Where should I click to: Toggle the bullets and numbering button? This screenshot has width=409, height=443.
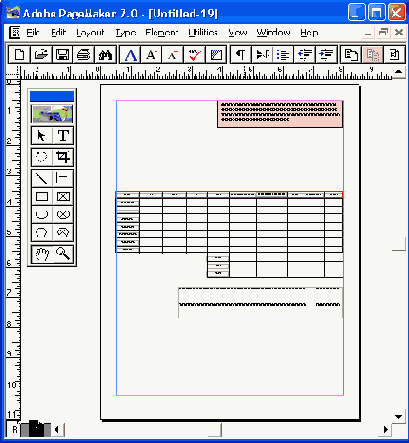[x=283, y=54]
